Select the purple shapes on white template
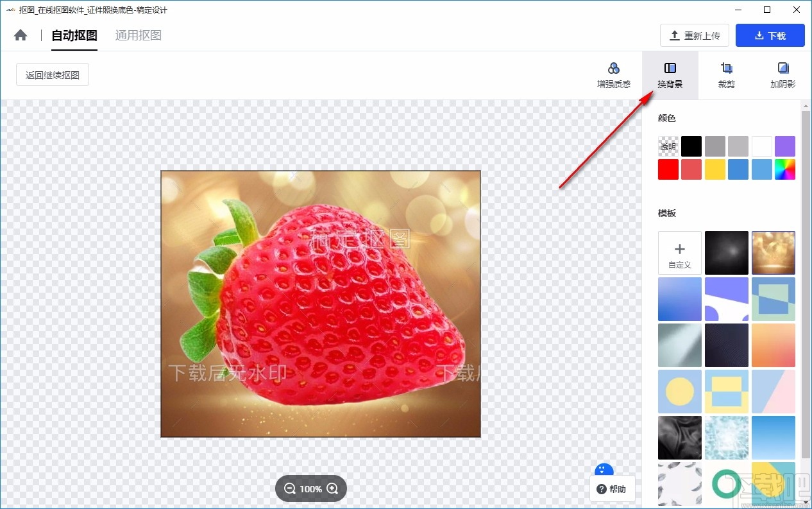The height and width of the screenshot is (509, 812). point(727,299)
